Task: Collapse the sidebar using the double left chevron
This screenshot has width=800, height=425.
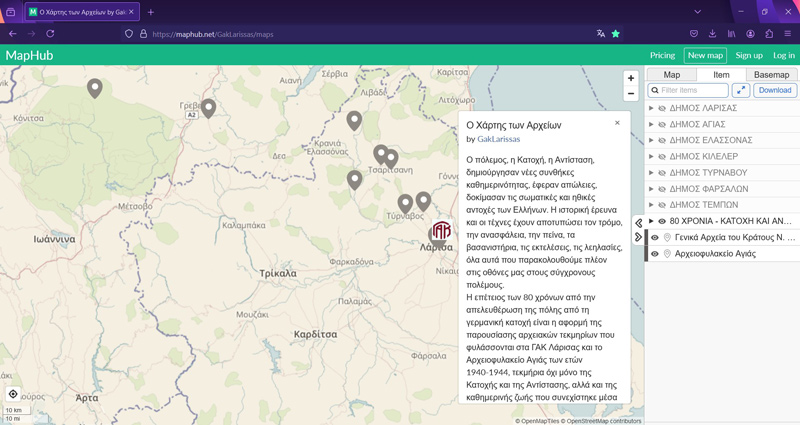Action: (639, 223)
